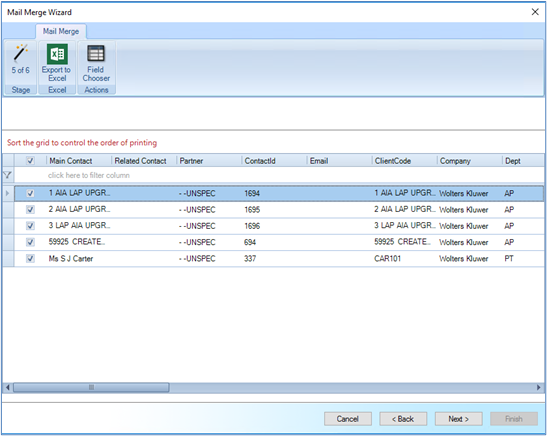The height and width of the screenshot is (436, 547).
Task: Click AP dept cell in 1696 row
Action: 509,226
